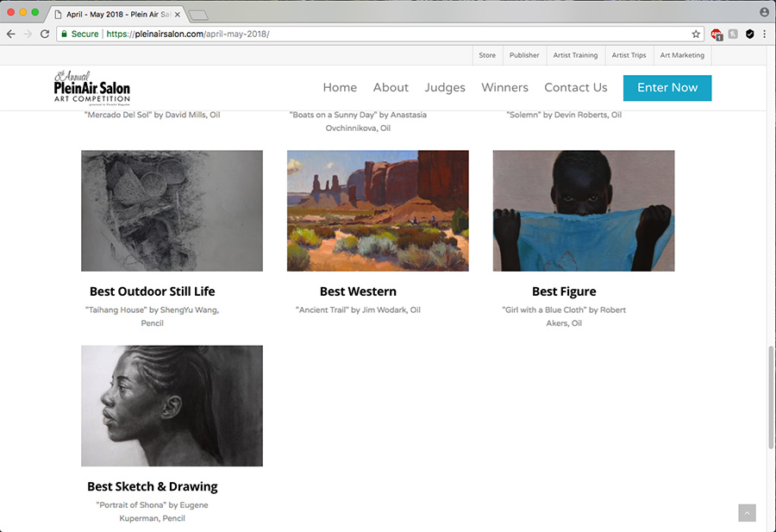Open a new browser tab
776x532 pixels.
tap(198, 16)
